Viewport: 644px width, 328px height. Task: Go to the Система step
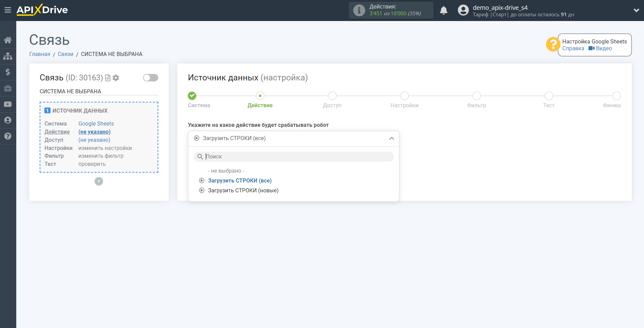click(x=192, y=96)
